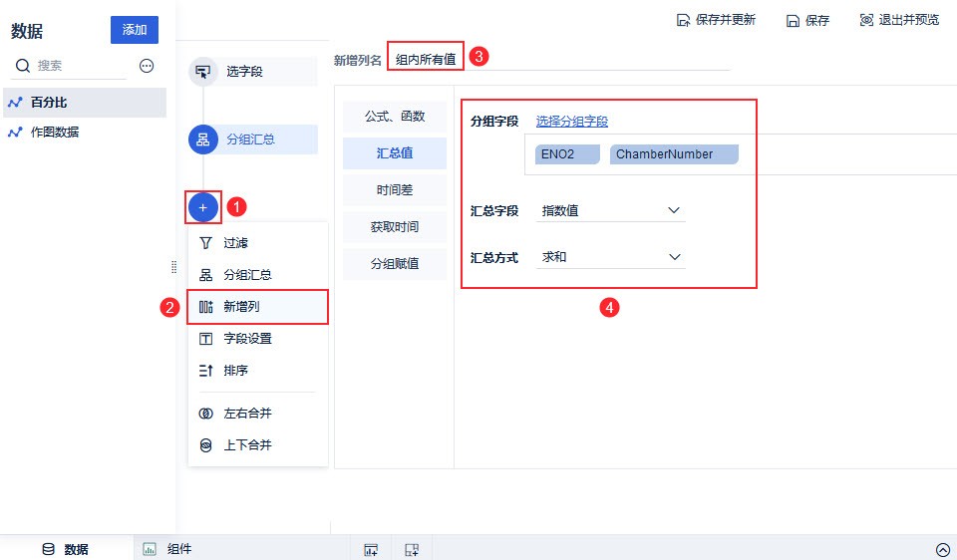Image resolution: width=957 pixels, height=560 pixels.
Task: Click the blue plus add-step icon
Action: coord(202,207)
